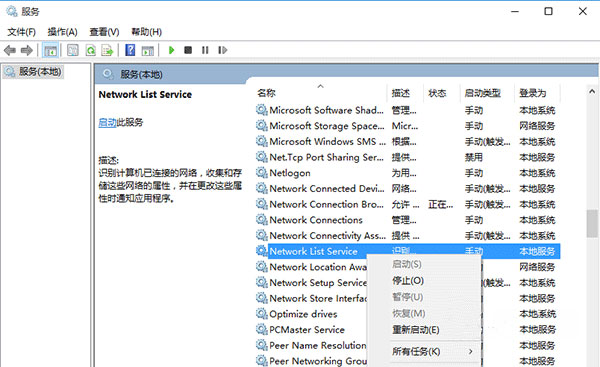This screenshot has height=367, width=600.
Task: Click gear icon of Microsoft Software Shadow row
Action: pyautogui.click(x=262, y=110)
